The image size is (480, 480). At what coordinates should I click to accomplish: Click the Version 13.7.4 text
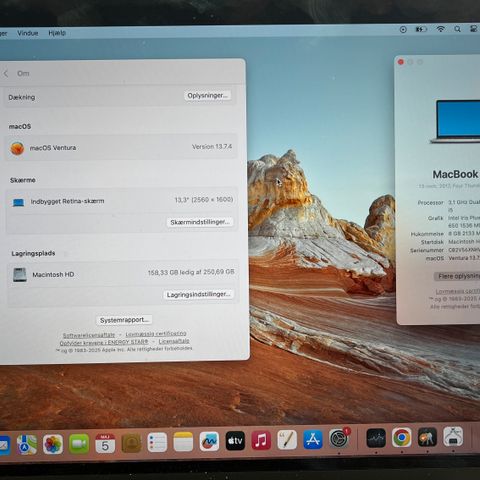(212, 147)
